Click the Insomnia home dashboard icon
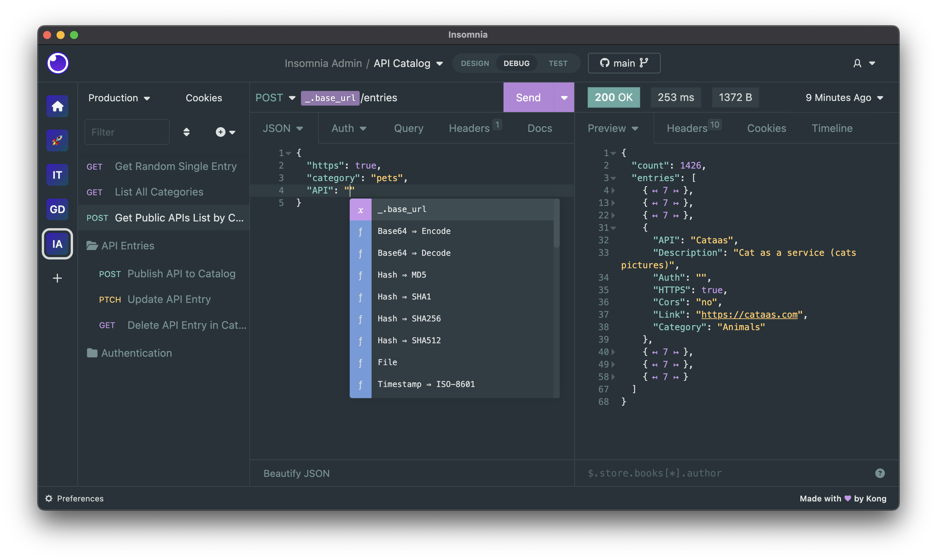The image size is (937, 560). coord(57,106)
